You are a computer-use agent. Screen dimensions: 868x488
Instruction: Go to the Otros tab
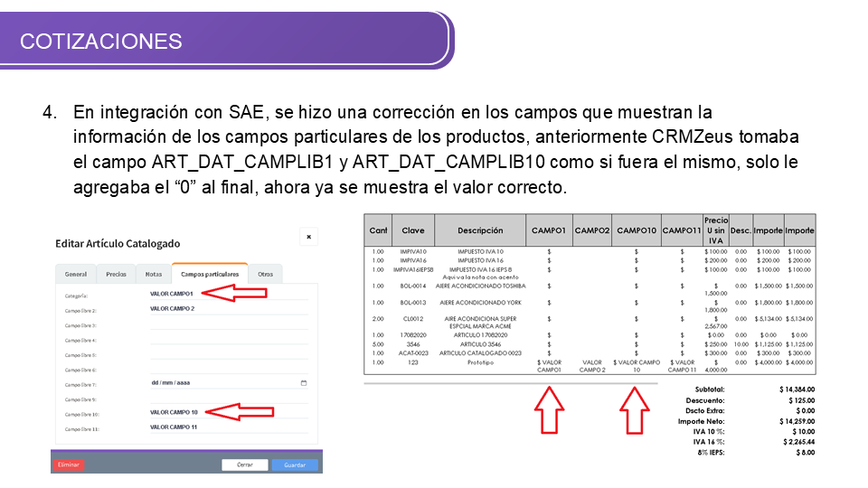tap(265, 274)
